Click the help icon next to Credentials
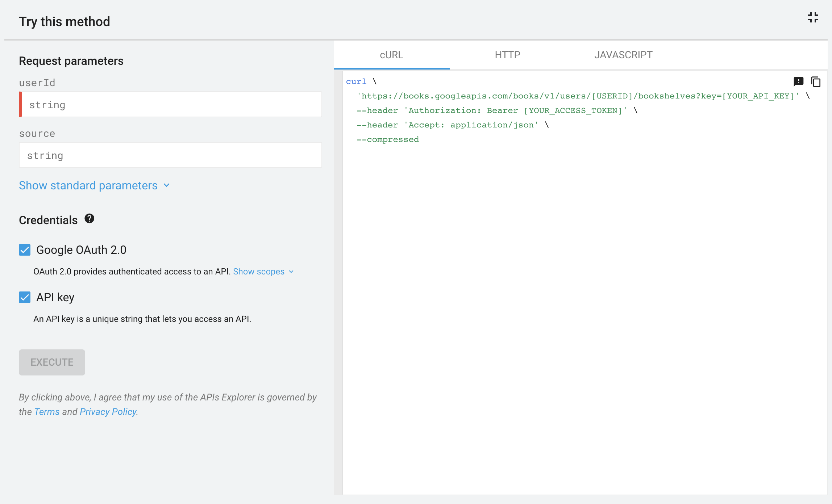832x504 pixels. (x=90, y=219)
